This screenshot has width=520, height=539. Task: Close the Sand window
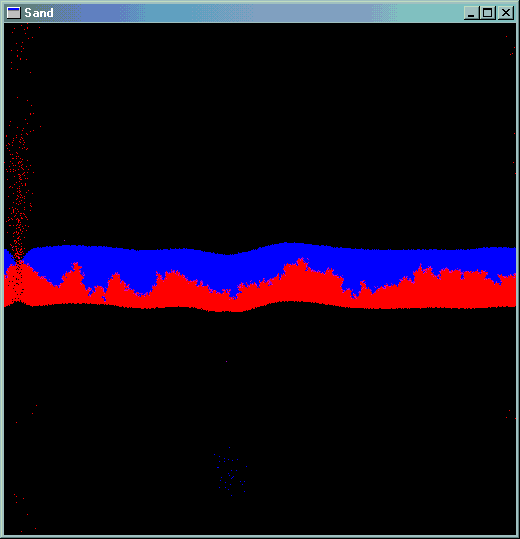click(506, 13)
